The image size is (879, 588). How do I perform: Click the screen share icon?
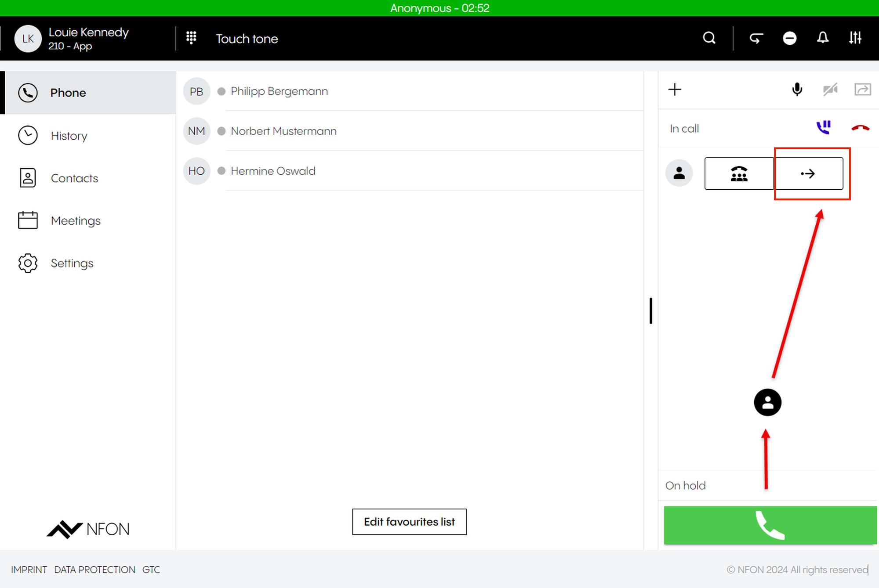tap(862, 90)
